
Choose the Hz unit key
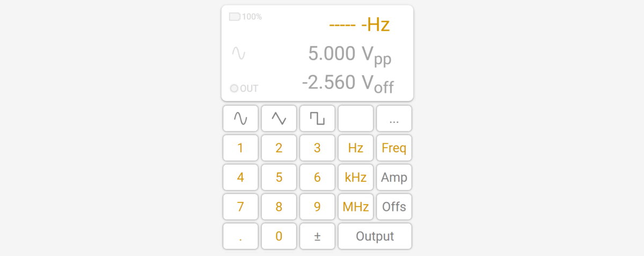click(x=356, y=148)
